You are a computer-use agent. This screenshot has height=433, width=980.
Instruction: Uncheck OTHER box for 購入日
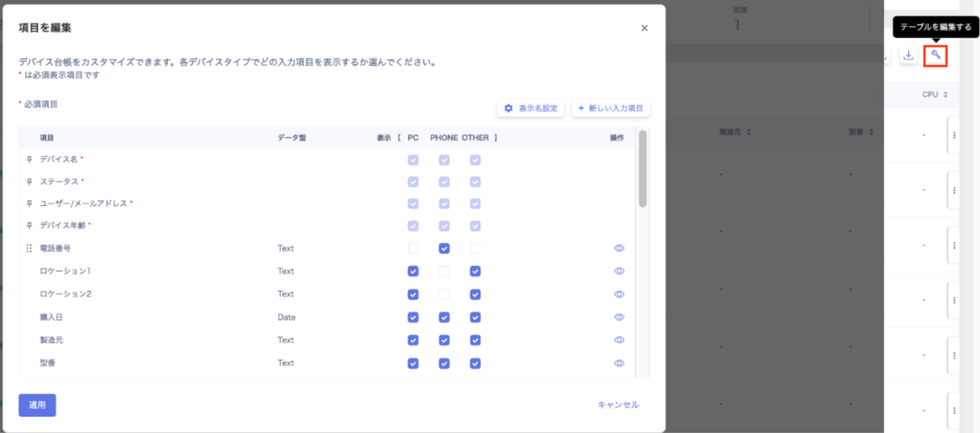pyautogui.click(x=475, y=317)
